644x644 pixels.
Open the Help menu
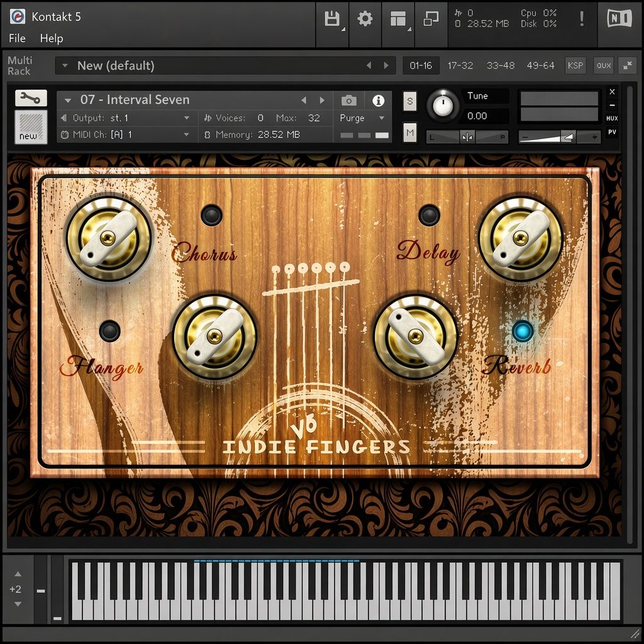pyautogui.click(x=52, y=38)
